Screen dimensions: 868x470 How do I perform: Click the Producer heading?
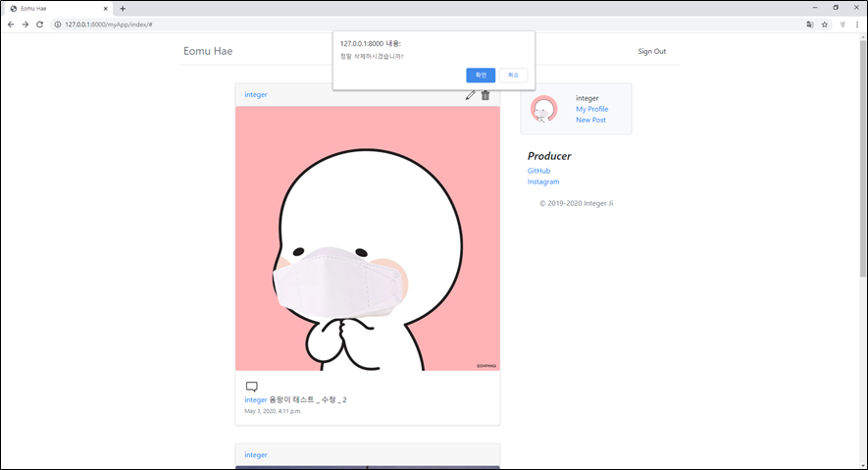tap(549, 156)
